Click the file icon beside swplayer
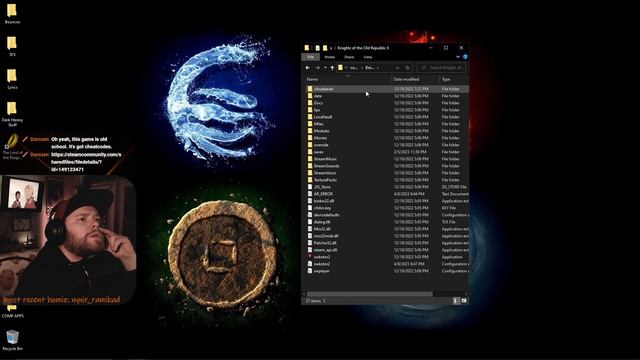The width and height of the screenshot is (640, 360). 310,271
